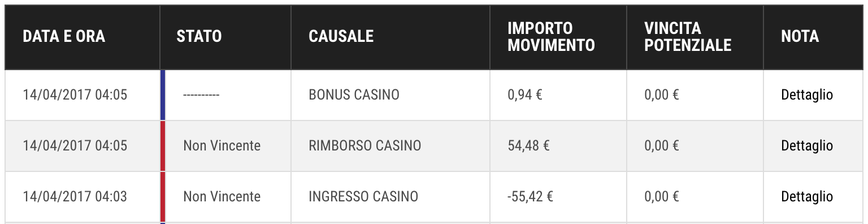The image size is (868, 224).
Task: Click the blue status bar in first row
Action: pyautogui.click(x=163, y=95)
